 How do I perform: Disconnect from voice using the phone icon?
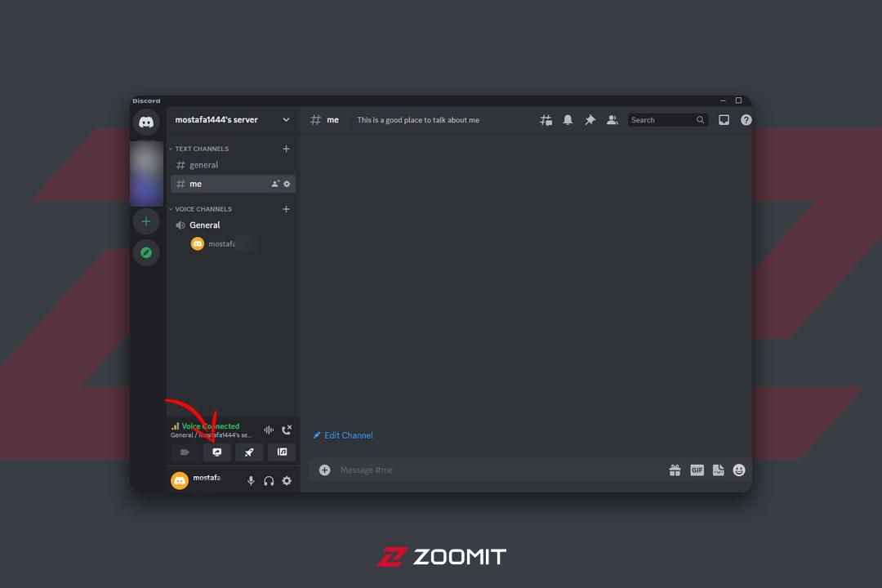point(287,430)
